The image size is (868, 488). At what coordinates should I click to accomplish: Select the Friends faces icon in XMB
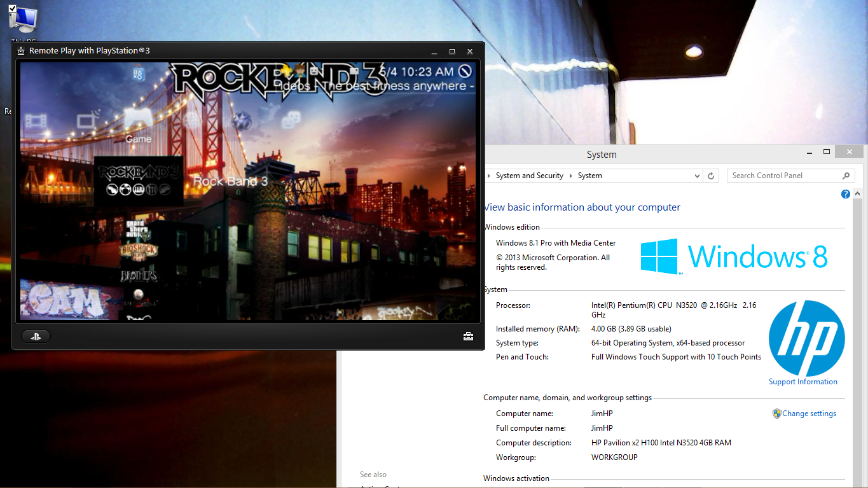point(291,119)
